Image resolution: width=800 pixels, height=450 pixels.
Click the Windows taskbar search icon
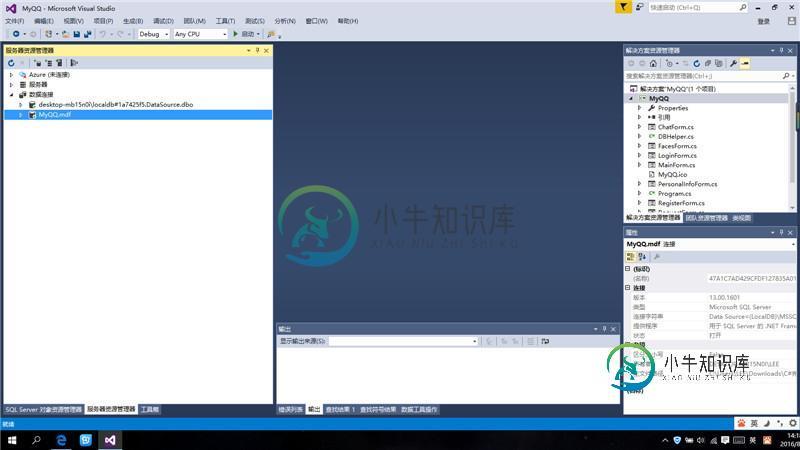point(36,440)
